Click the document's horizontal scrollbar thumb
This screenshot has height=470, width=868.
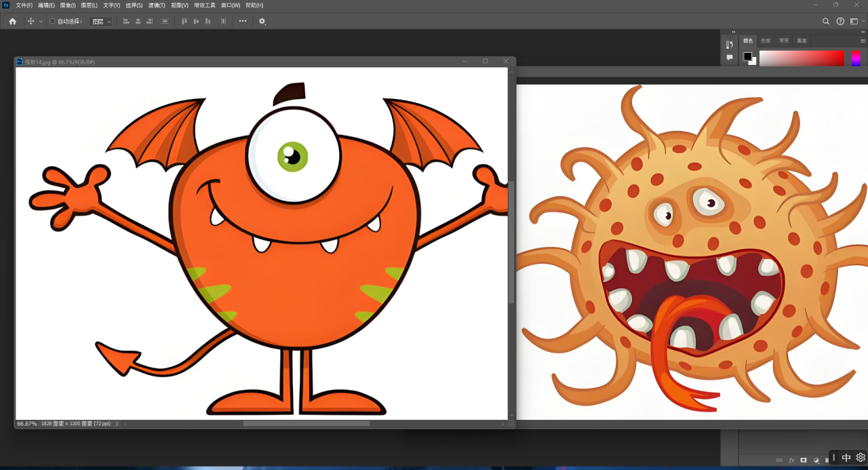307,423
